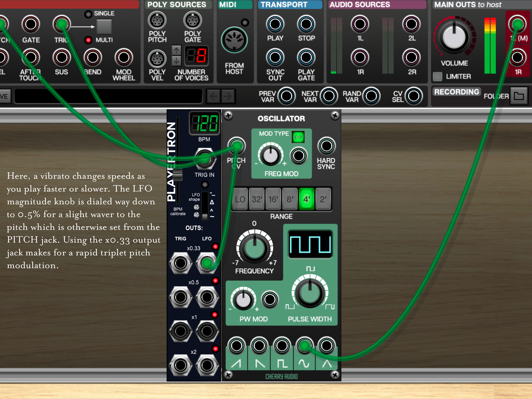The image size is (532, 399).
Task: Increase number of voices with up arrow
Action: (176, 50)
